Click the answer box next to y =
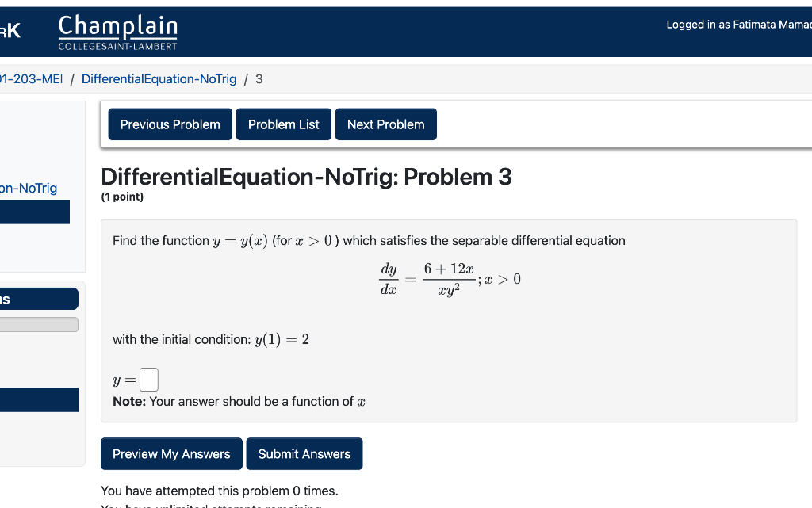Screen dimensions: 812x508 [148, 379]
